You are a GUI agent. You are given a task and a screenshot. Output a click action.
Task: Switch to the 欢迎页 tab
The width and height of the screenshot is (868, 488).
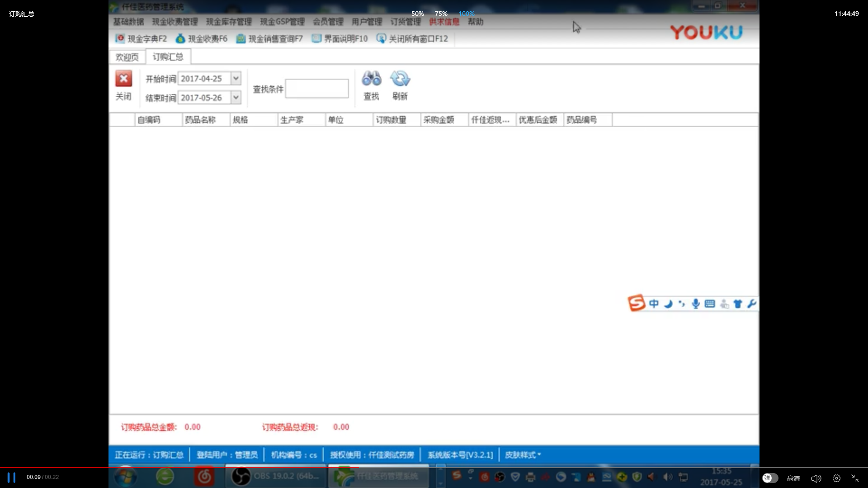pos(127,57)
